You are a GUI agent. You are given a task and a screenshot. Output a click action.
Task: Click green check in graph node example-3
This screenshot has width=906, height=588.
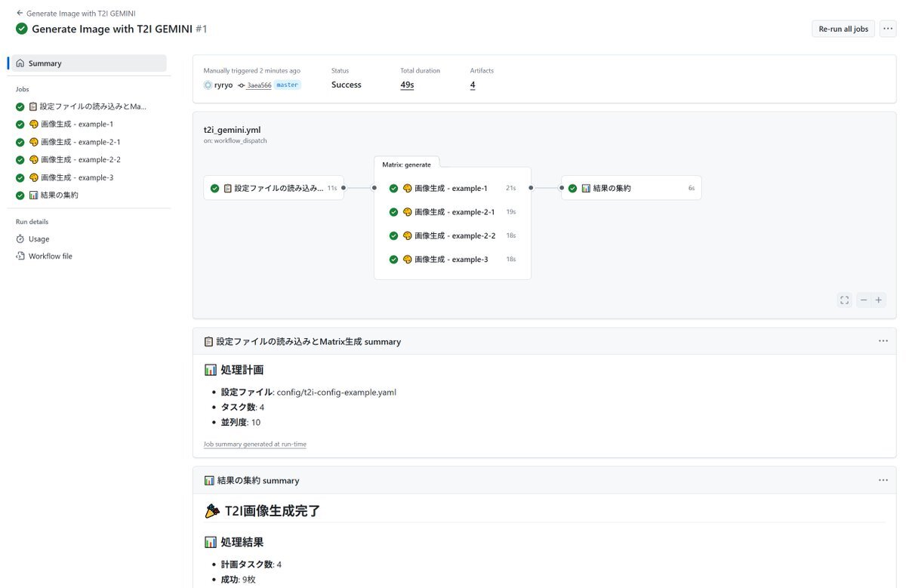click(x=393, y=260)
